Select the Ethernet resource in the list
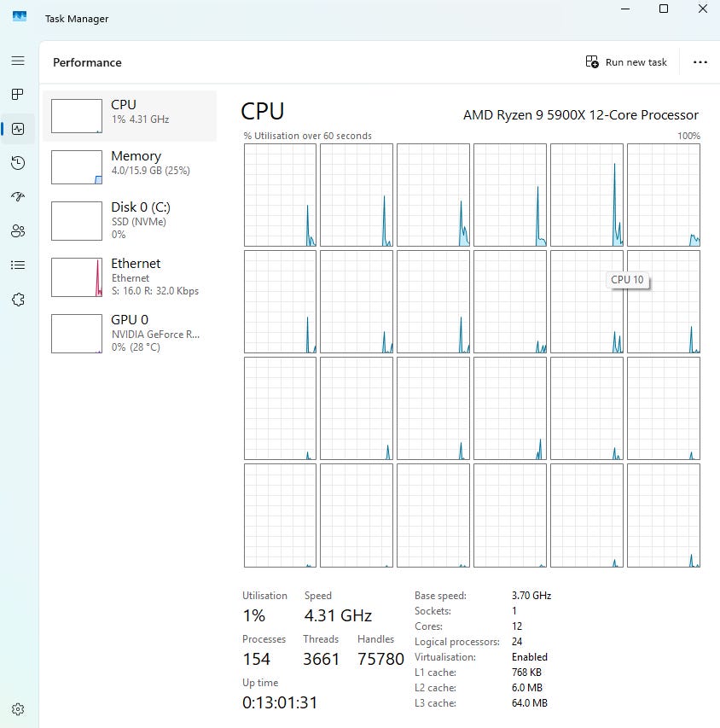 click(130, 277)
